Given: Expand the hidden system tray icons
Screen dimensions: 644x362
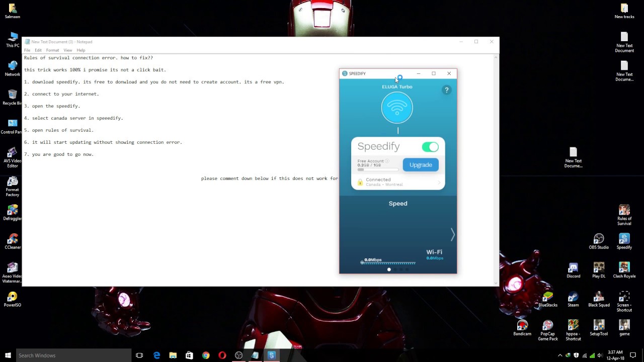Looking at the screenshot, I should coord(560,355).
